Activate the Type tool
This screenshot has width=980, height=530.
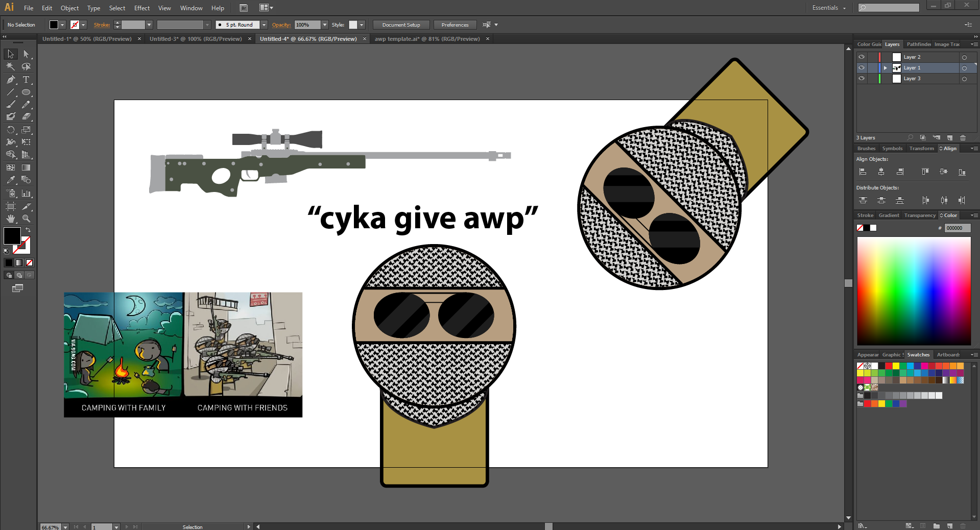pyautogui.click(x=26, y=80)
